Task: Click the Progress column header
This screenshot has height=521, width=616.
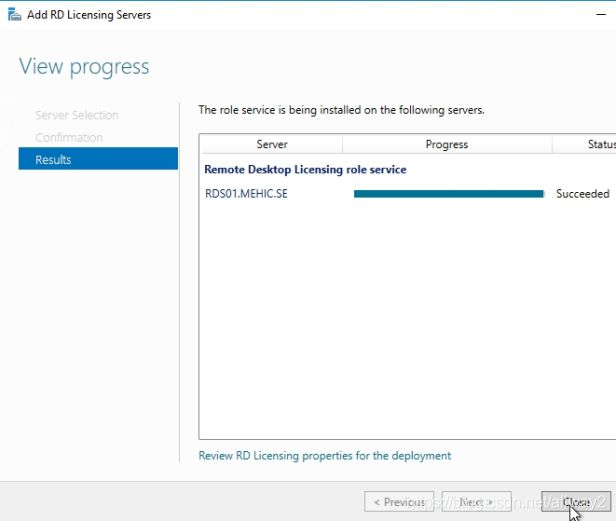Action: (x=447, y=144)
